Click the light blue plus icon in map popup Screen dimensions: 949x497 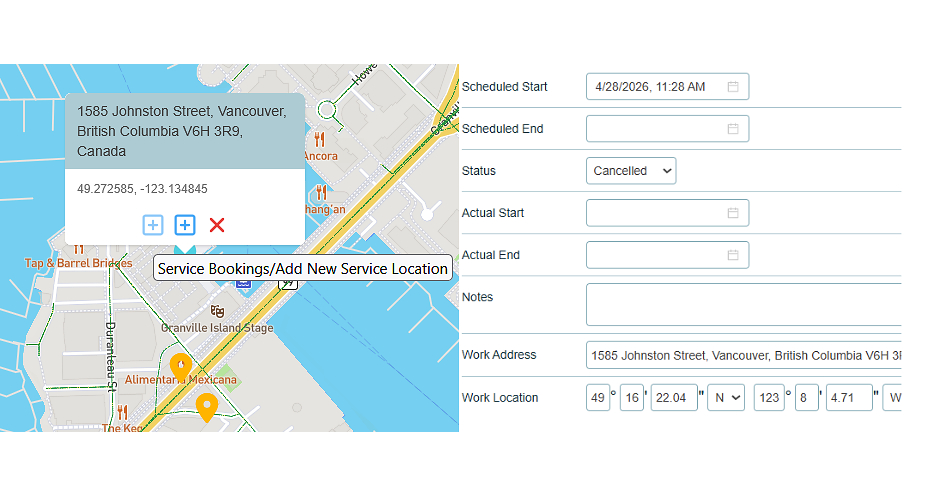pyautogui.click(x=153, y=225)
